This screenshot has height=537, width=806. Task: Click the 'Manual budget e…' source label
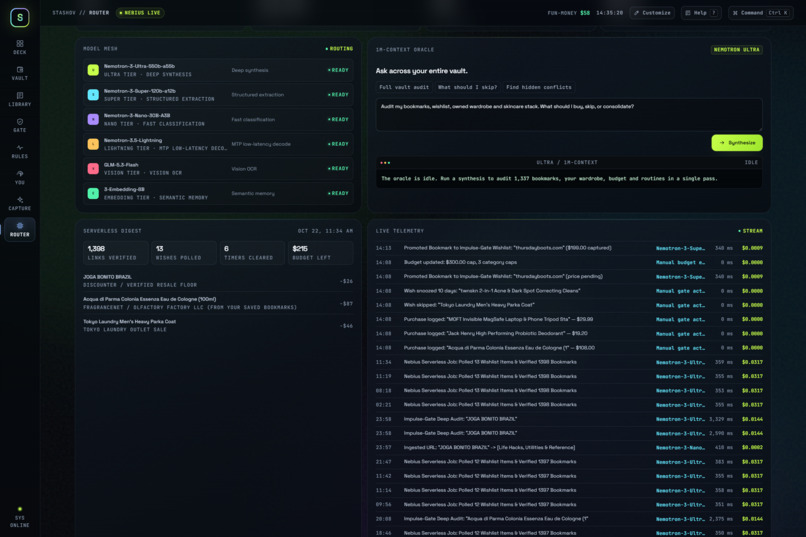(680, 263)
